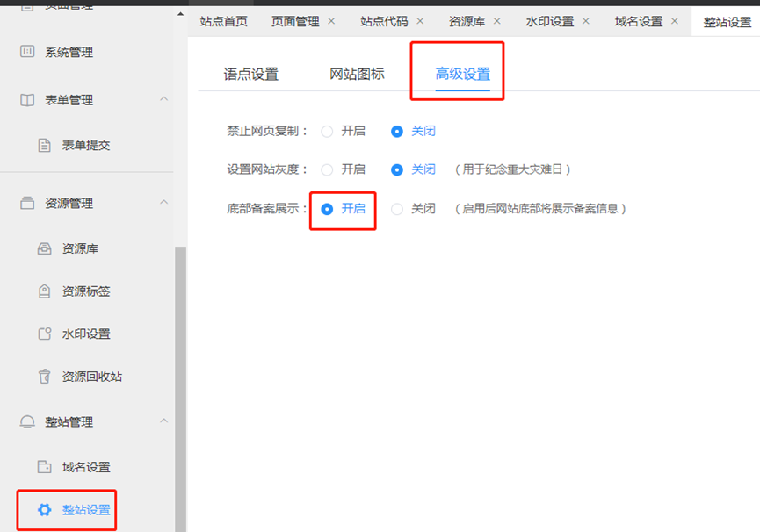Image resolution: width=760 pixels, height=532 pixels.
Task: Close the 水印设置 tab
Action: coord(588,21)
